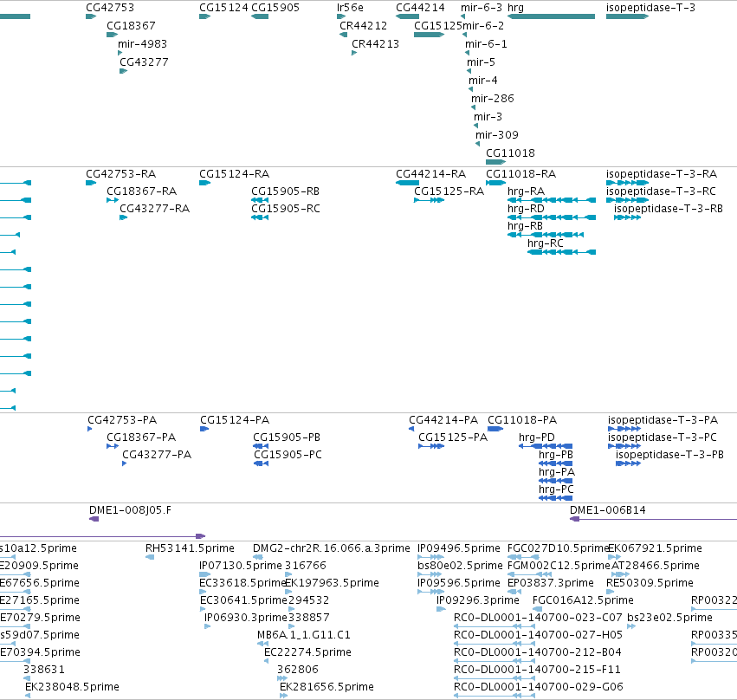The width and height of the screenshot is (737, 700).
Task: Select the CG44214-RA transcript label
Action: (431, 174)
